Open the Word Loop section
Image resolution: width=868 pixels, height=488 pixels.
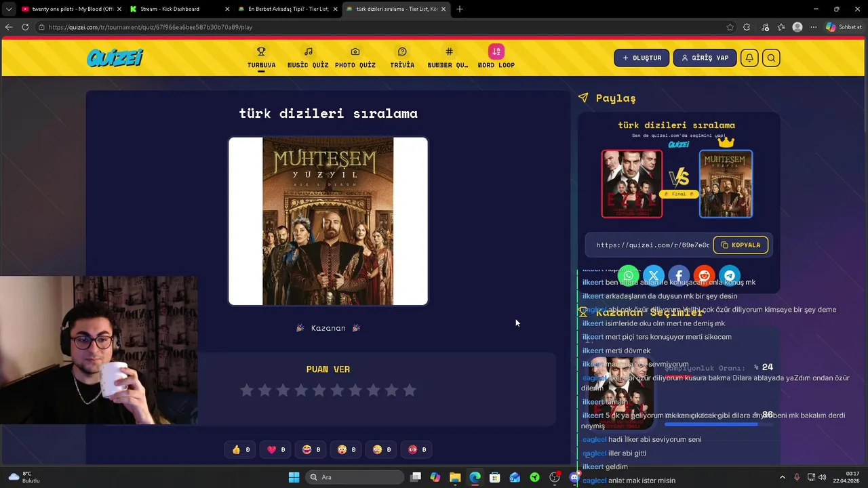tap(496, 58)
